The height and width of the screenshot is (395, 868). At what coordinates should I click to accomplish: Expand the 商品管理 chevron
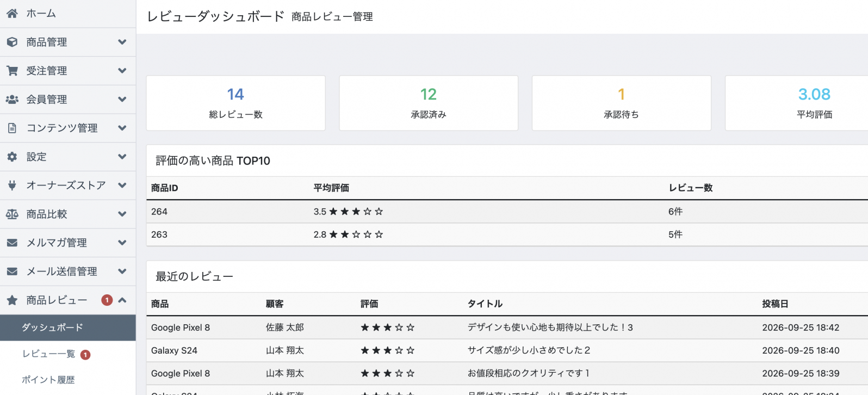122,42
